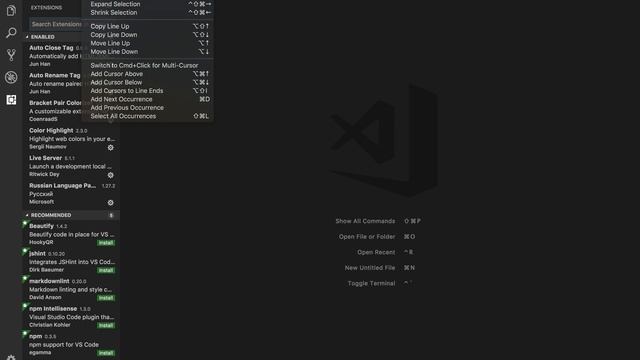Choose Add Cursors to Line Ends

(147, 91)
